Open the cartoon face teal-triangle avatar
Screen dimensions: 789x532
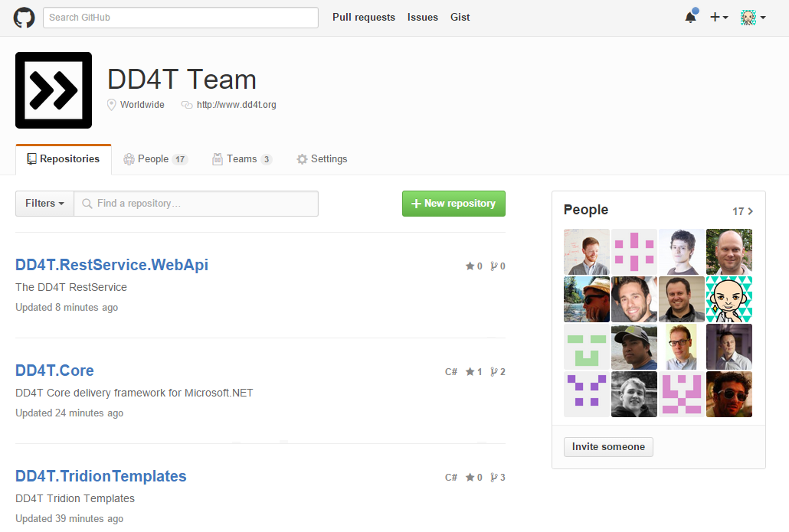729,299
